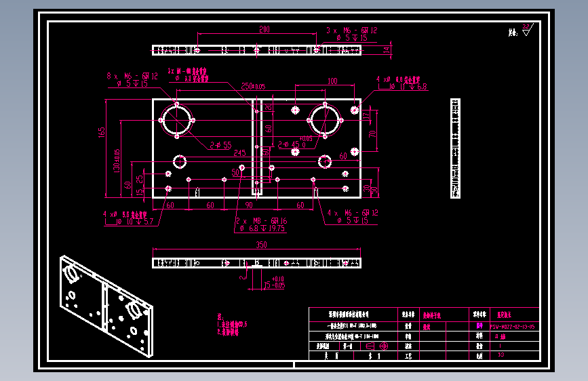The width and height of the screenshot is (588, 381).
Task: Click the 15 +0.10/-0.05 slot width dimension
Action: click(274, 283)
